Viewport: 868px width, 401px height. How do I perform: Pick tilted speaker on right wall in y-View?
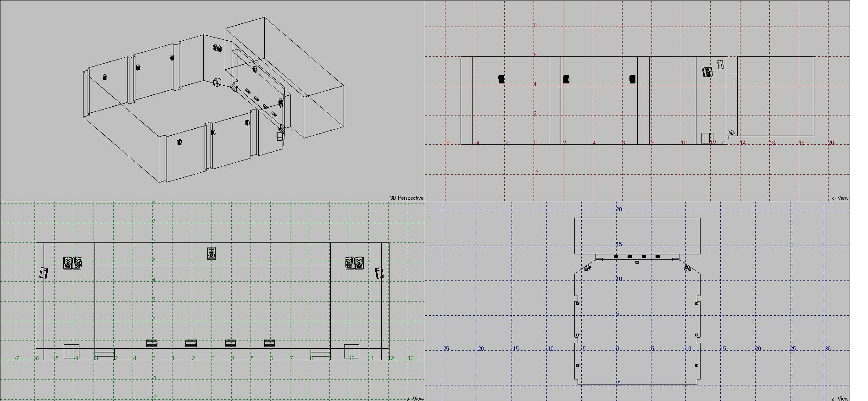379,273
